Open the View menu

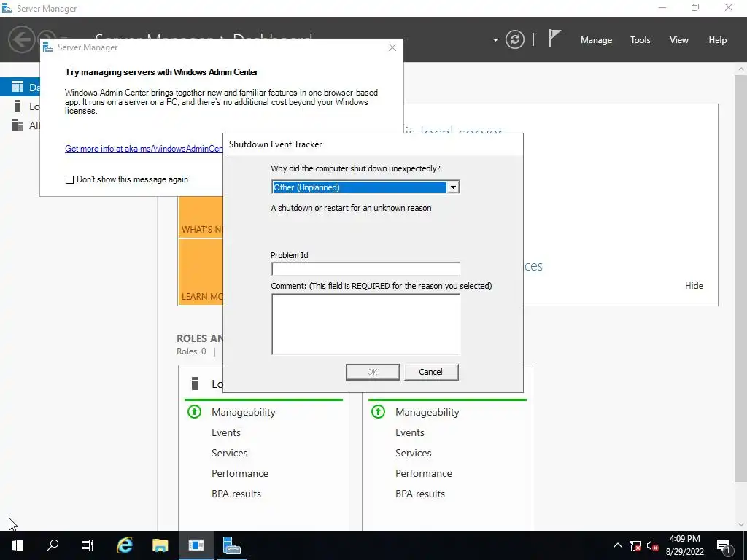pyautogui.click(x=678, y=40)
